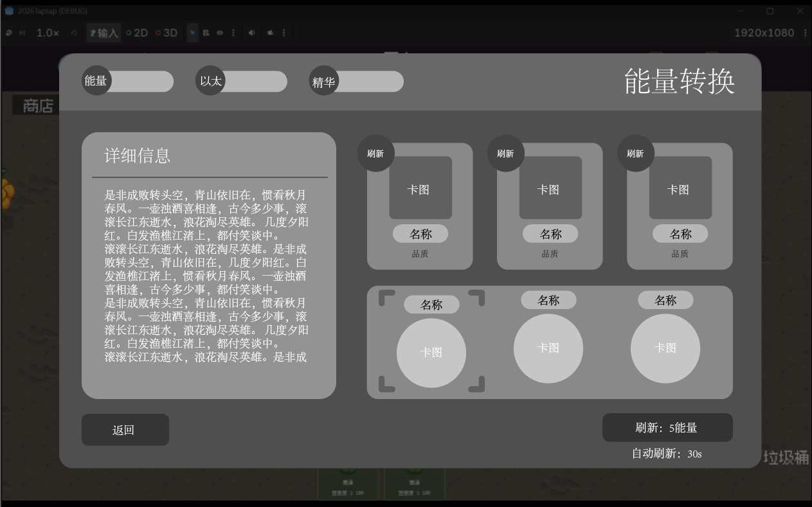Click the 能量转换 title
The height and width of the screenshot is (507, 812).
pos(679,82)
